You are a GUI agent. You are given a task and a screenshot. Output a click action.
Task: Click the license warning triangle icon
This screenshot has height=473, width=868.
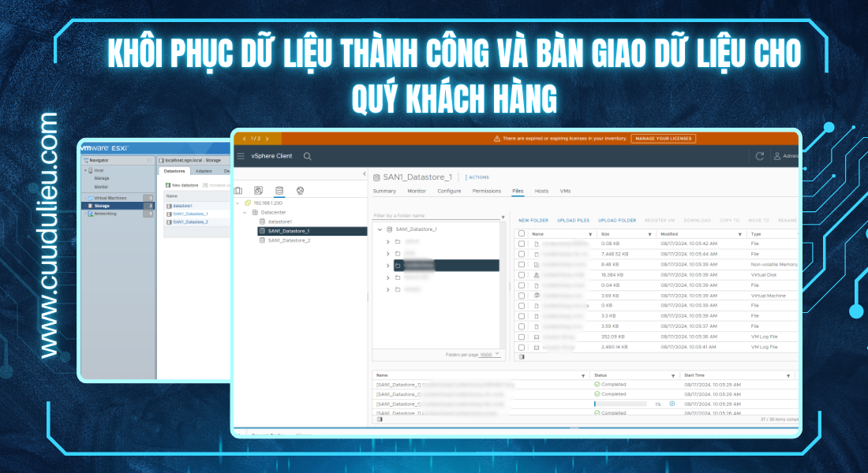coord(496,139)
